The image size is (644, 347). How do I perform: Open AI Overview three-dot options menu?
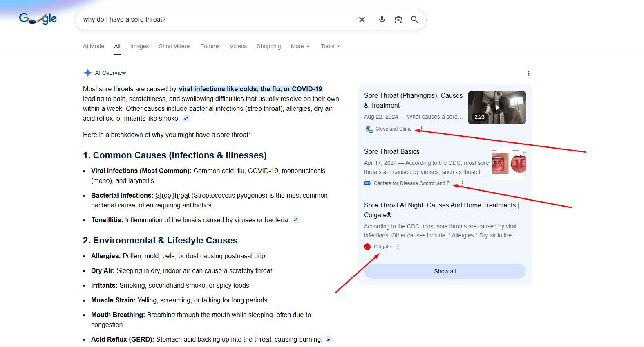[x=528, y=73]
